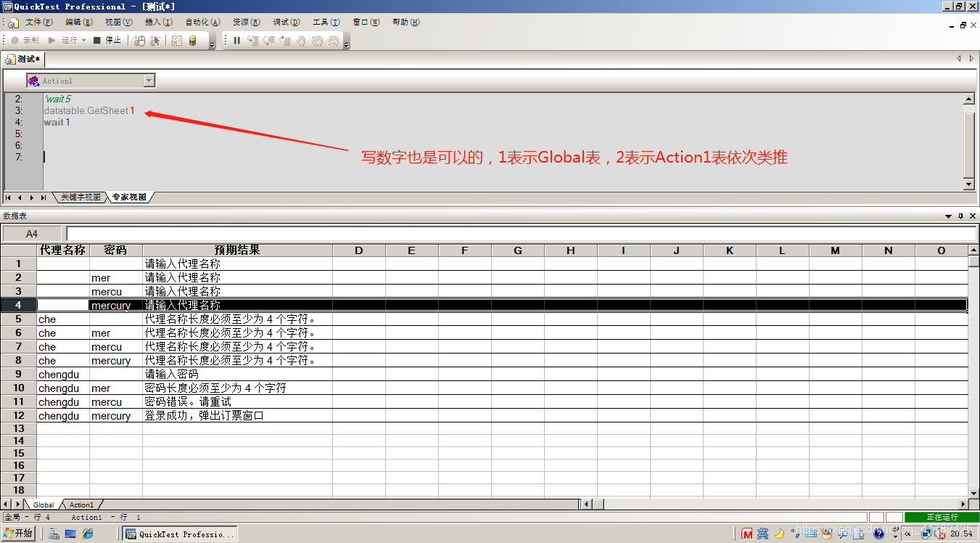Click the Step Into debug icon
Screen dimensions: 980x543
coord(253,41)
